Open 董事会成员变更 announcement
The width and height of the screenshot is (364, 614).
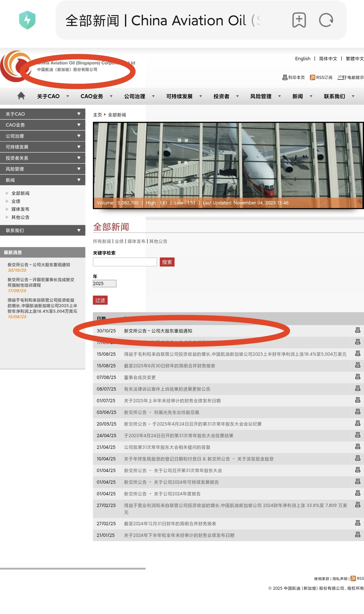tap(140, 377)
